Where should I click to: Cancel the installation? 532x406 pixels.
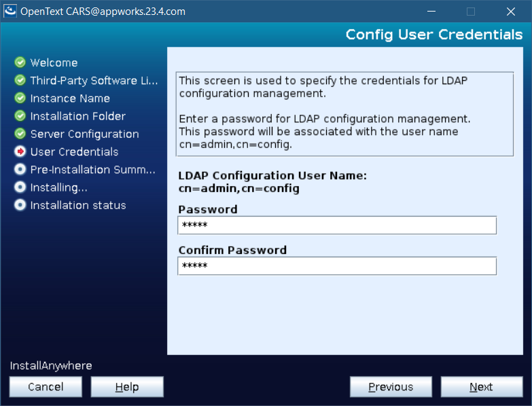coord(46,387)
